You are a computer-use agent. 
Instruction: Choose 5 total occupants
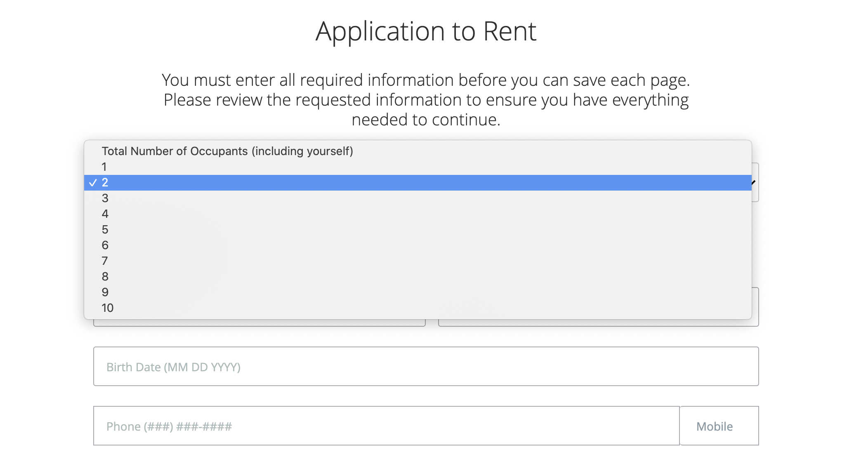pos(105,230)
